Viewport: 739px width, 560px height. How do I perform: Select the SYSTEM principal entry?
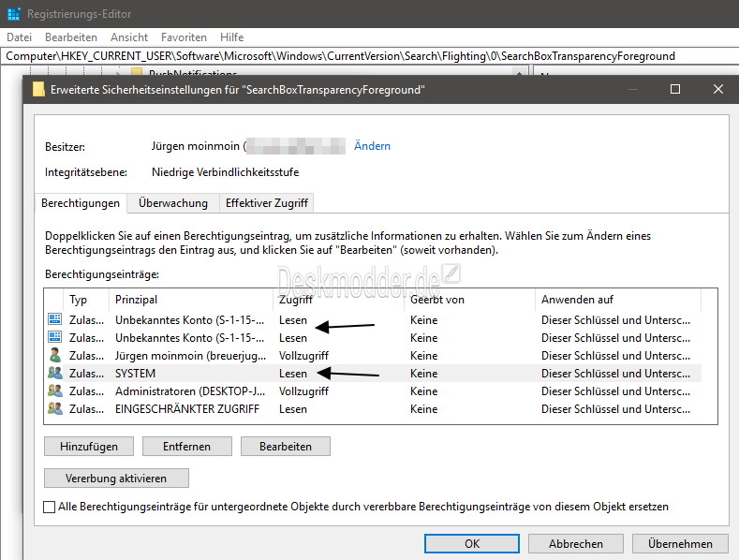(135, 374)
